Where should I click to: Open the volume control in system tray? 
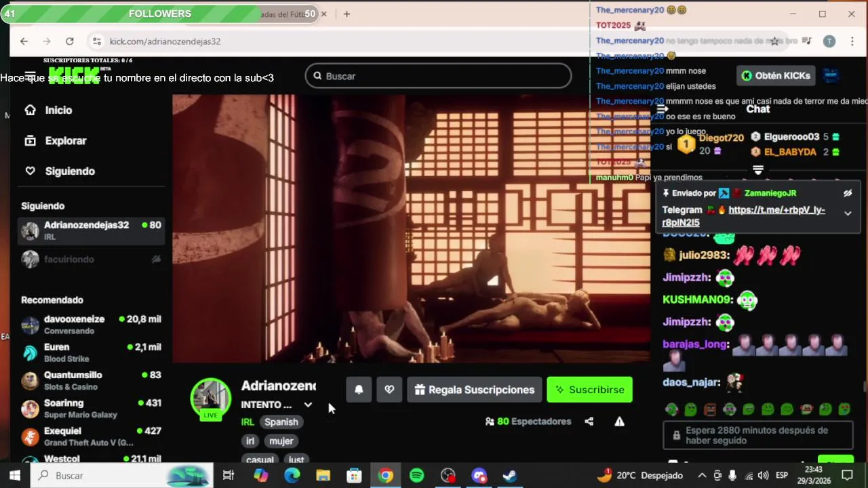(763, 476)
